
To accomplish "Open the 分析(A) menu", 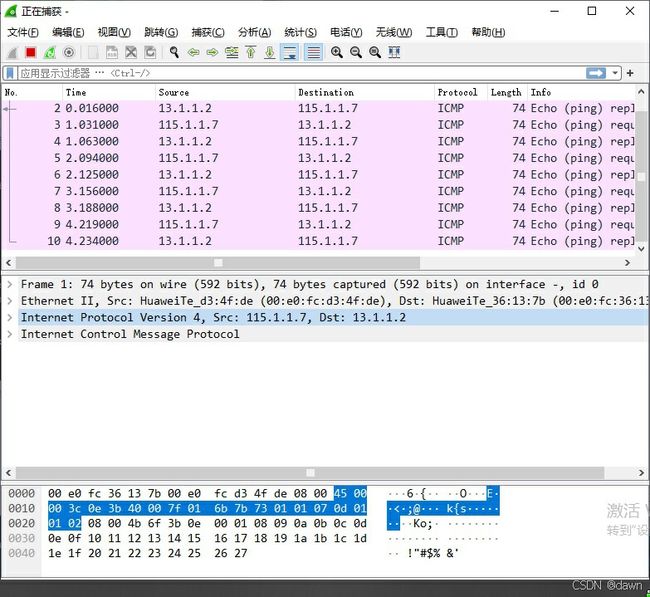I will click(255, 32).
